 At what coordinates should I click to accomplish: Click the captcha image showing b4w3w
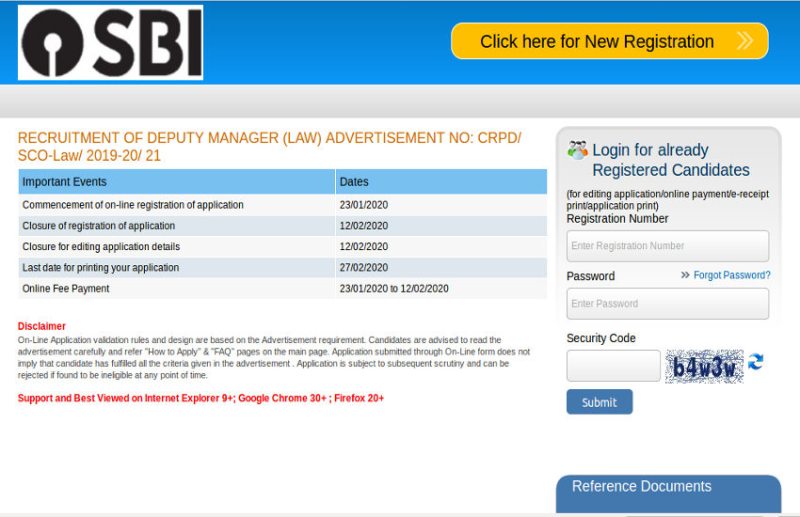coord(704,366)
